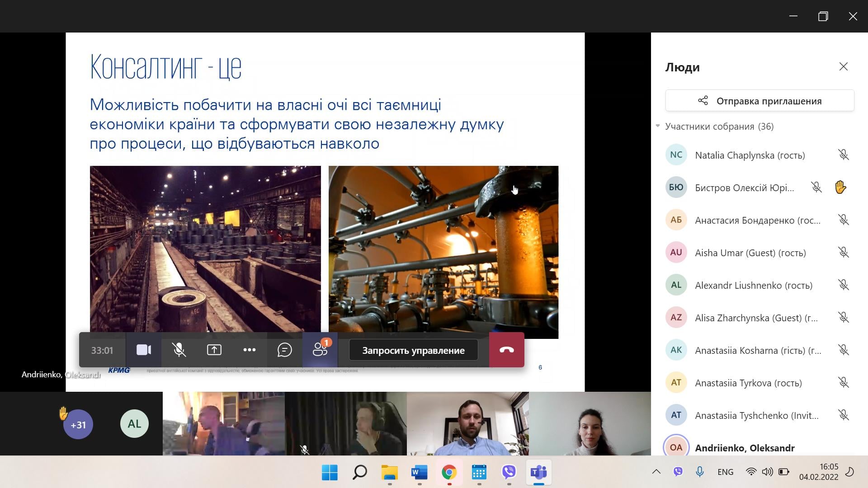868x488 pixels.
Task: Open the meeting chat icon
Action: click(x=284, y=350)
